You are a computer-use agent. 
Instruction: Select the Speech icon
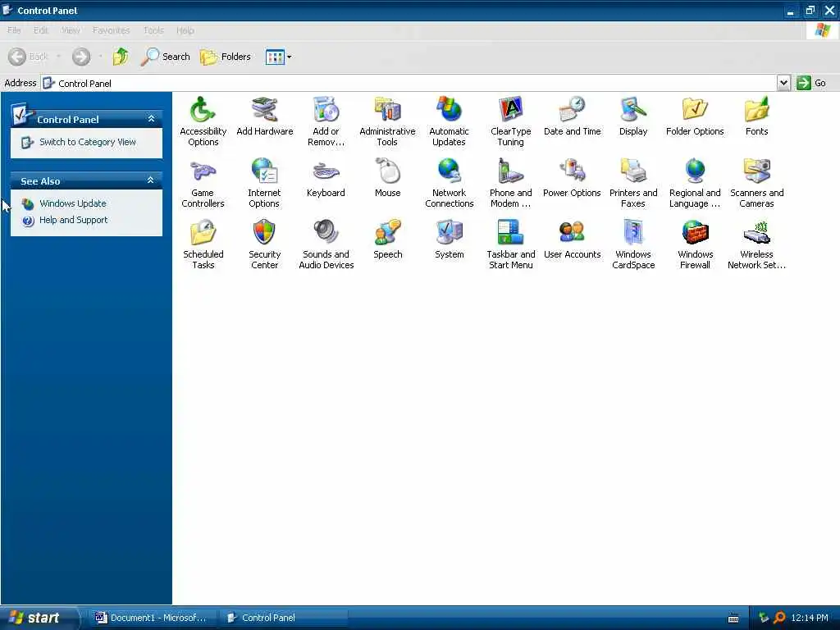(387, 232)
